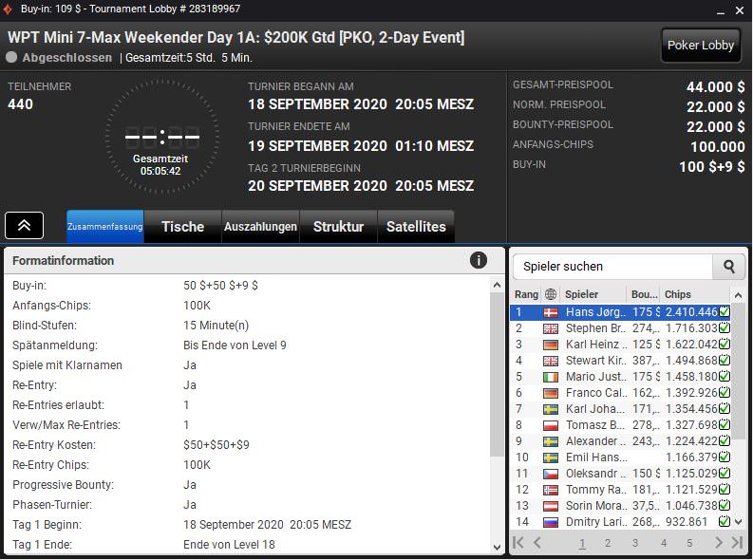Open the Auszahlungen tab
The image size is (753, 560).
tap(260, 227)
